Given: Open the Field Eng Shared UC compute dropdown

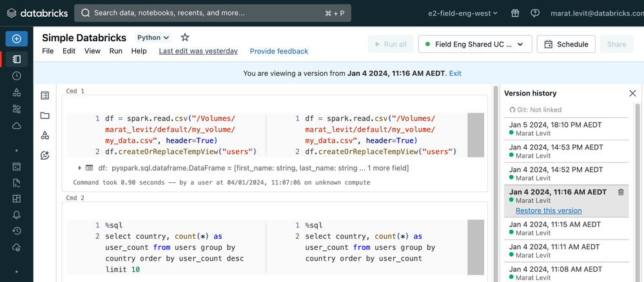Looking at the screenshot, I should pyautogui.click(x=475, y=44).
